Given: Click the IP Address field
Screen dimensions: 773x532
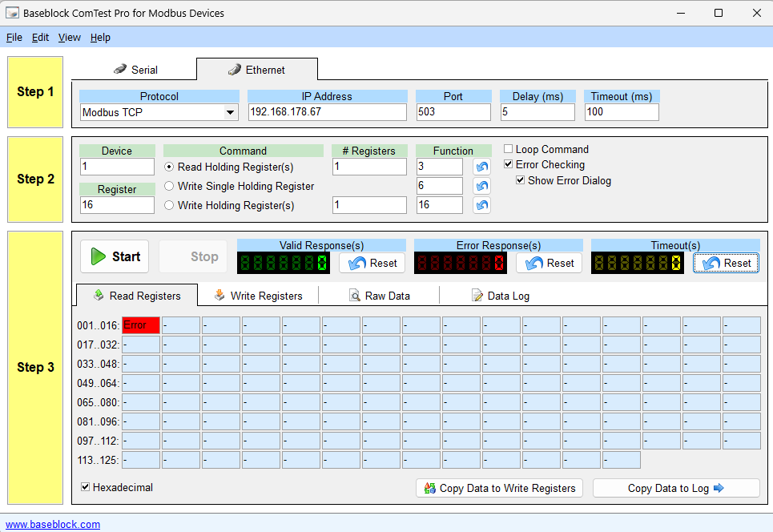Looking at the screenshot, I should point(328,112).
